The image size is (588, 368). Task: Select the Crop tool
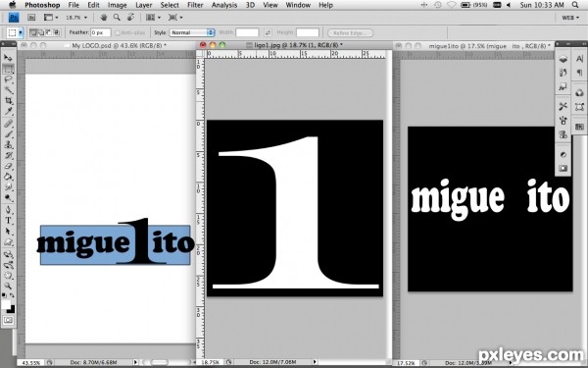pos(8,101)
